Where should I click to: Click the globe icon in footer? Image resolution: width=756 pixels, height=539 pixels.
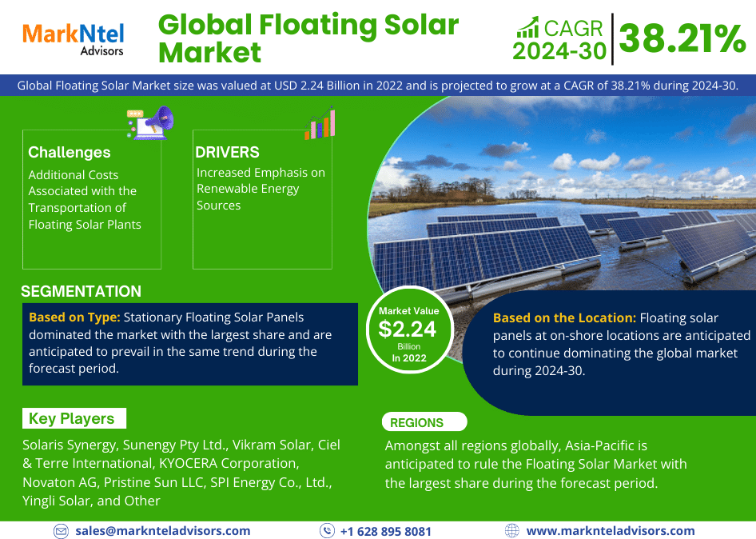pos(512,531)
